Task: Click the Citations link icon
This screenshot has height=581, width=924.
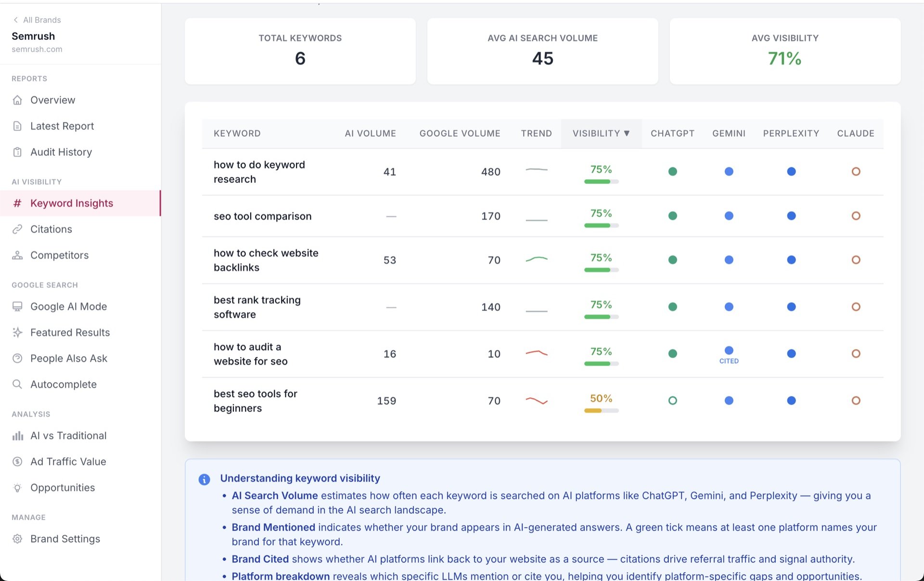Action: [x=17, y=229]
